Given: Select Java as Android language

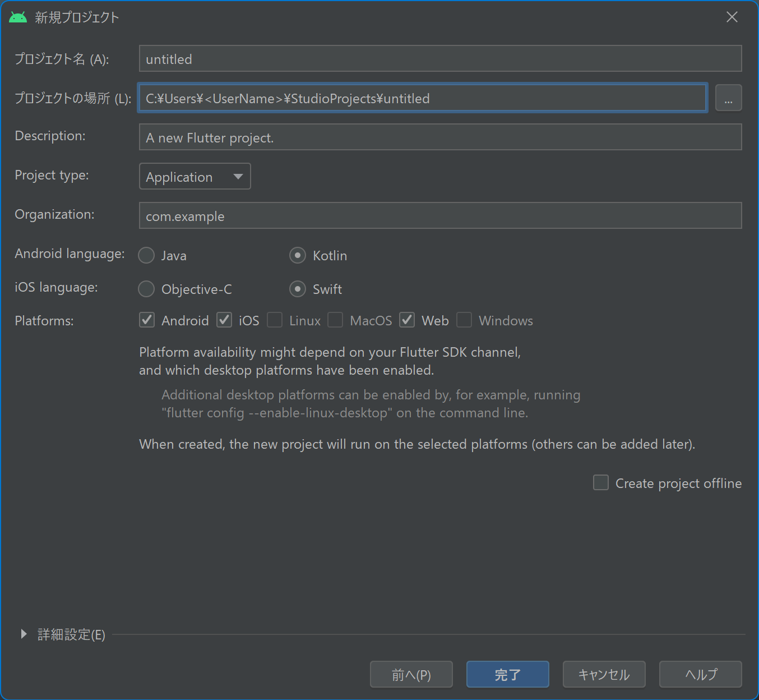Looking at the screenshot, I should click(146, 255).
